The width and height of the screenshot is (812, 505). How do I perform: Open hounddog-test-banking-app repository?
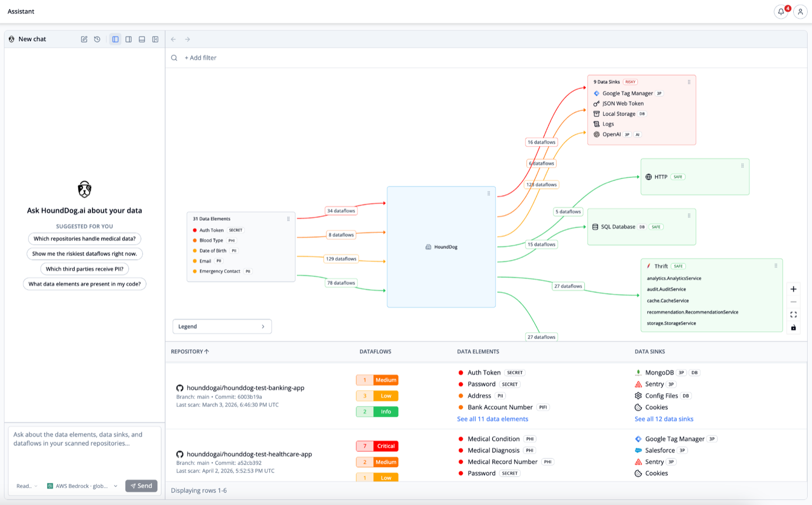point(245,388)
